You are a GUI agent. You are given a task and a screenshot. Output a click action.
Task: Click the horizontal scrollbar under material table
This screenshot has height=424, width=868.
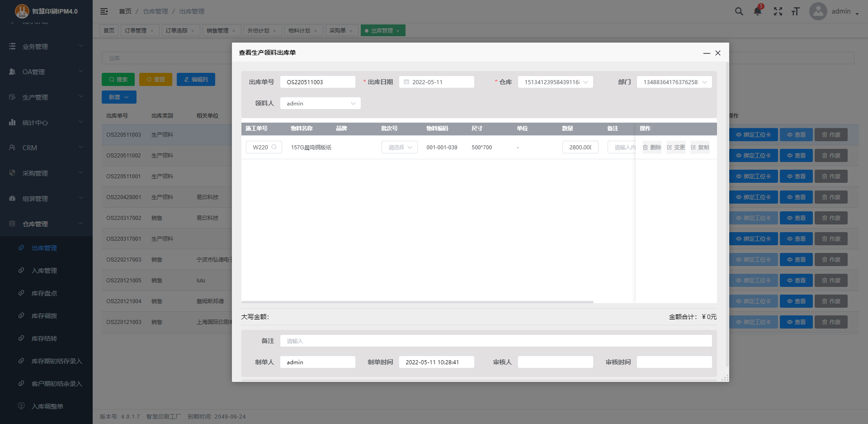pyautogui.click(x=417, y=302)
